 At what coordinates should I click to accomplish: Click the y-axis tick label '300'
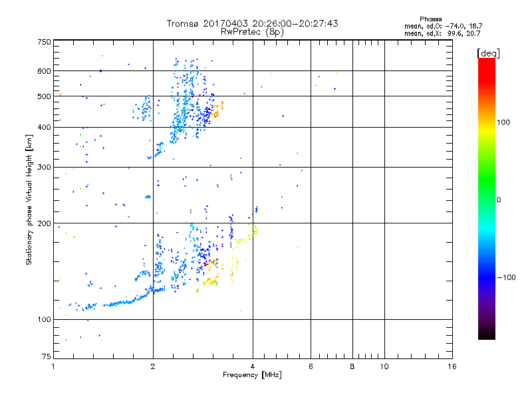point(45,168)
